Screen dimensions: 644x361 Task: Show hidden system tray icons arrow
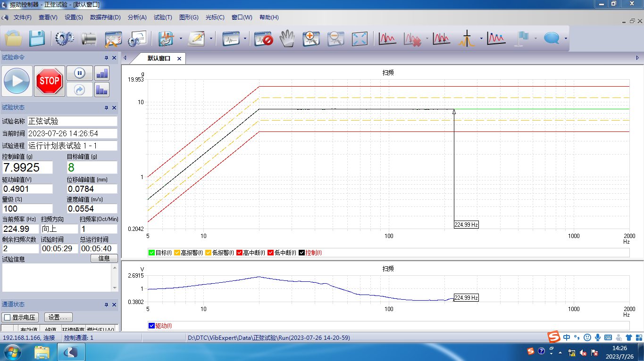560,352
